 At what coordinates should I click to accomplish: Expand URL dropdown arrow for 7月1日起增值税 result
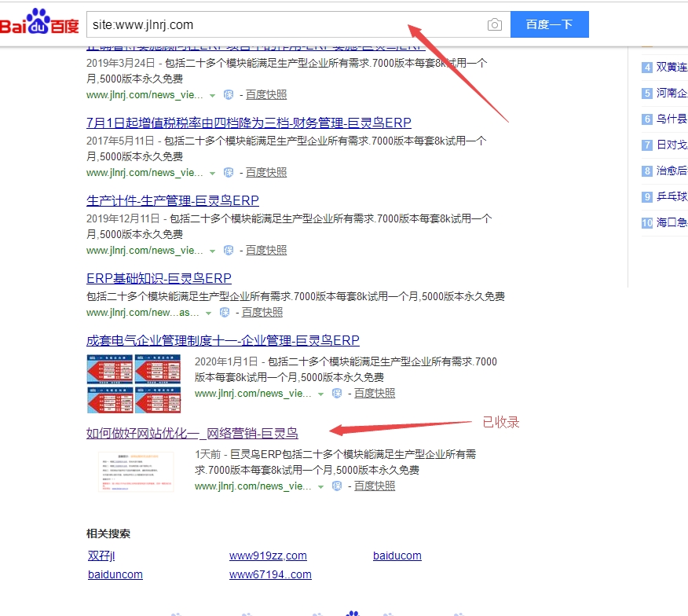coord(211,173)
